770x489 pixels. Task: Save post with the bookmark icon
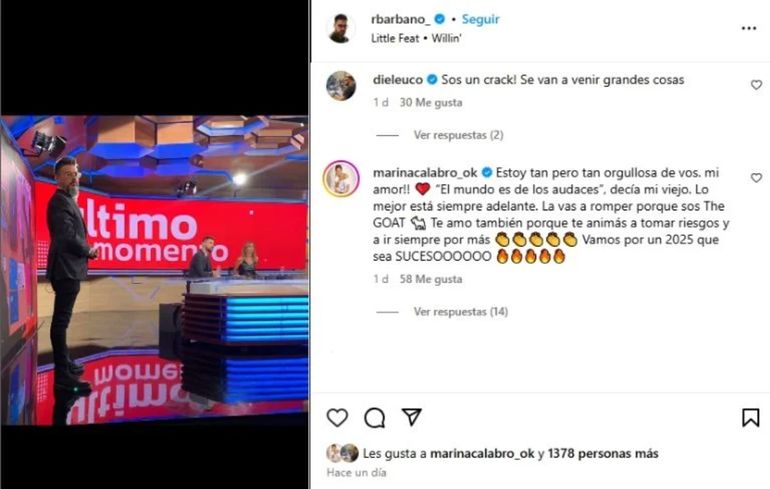point(750,418)
